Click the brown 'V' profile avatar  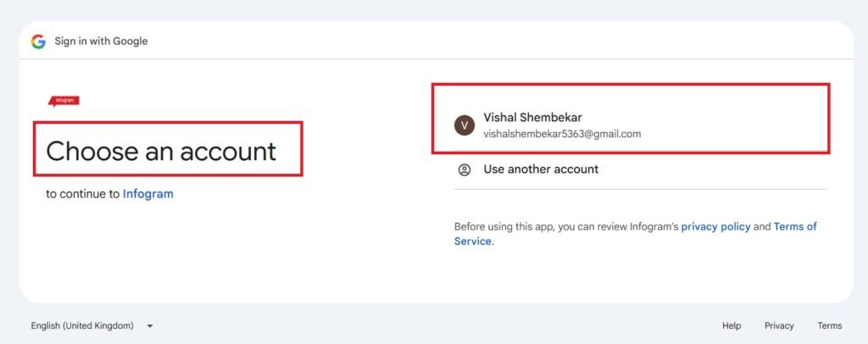465,125
